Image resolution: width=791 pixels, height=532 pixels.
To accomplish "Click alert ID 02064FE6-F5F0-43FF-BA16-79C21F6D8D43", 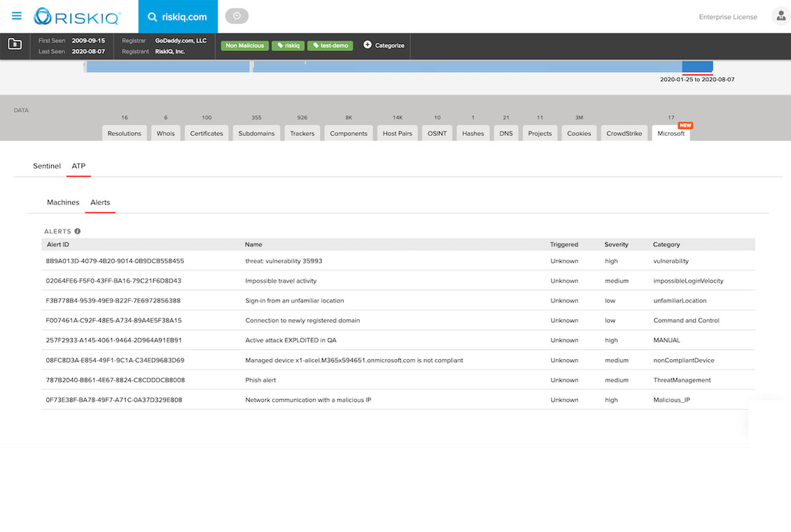I will [113, 281].
